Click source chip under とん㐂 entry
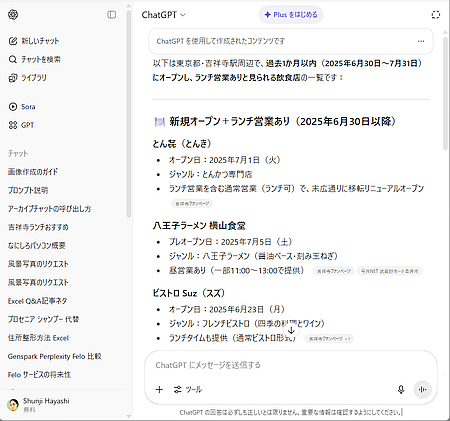This screenshot has height=421, width=450. click(192, 203)
